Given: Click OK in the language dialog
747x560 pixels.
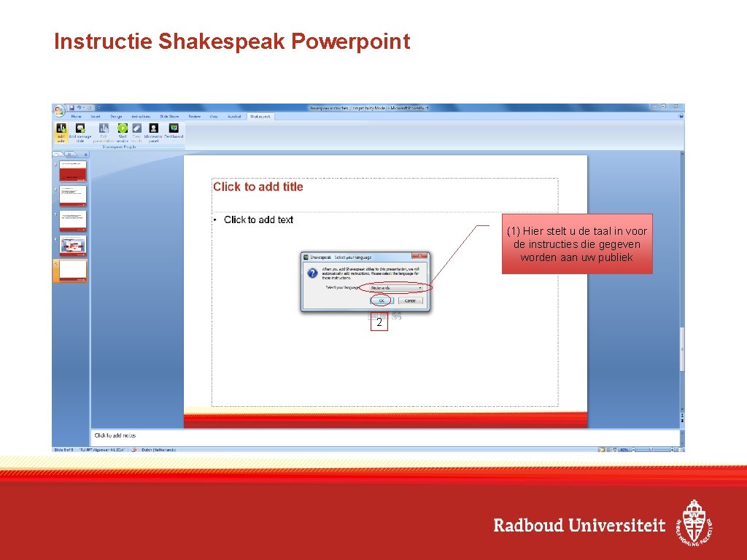Looking at the screenshot, I should click(x=382, y=300).
